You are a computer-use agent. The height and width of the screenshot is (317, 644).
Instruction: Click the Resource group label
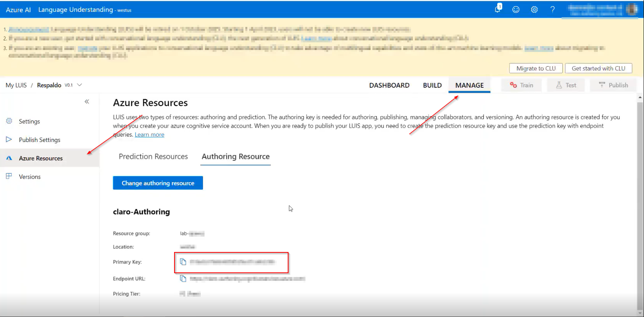(131, 233)
